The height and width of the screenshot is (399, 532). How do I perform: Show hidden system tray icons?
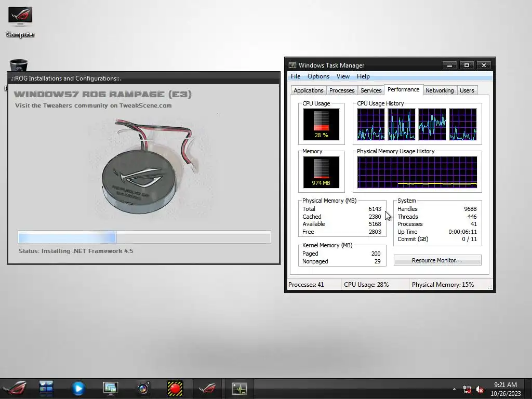point(454,389)
